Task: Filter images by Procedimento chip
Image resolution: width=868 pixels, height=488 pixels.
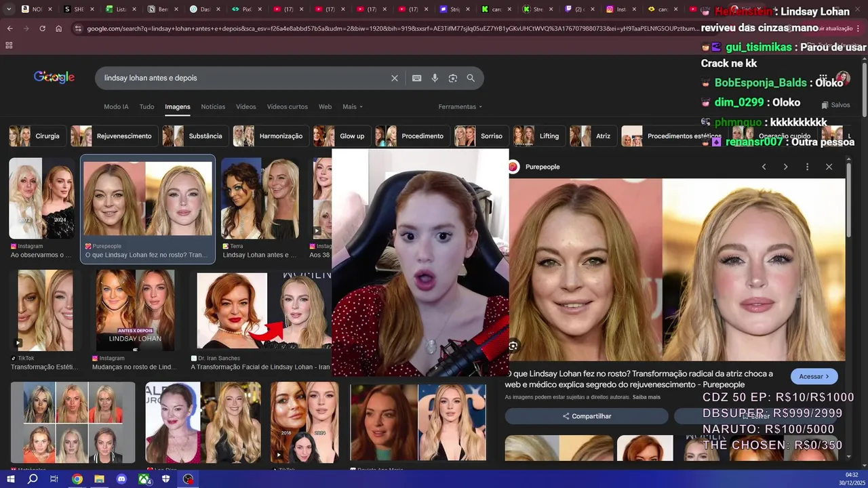Action: point(413,136)
